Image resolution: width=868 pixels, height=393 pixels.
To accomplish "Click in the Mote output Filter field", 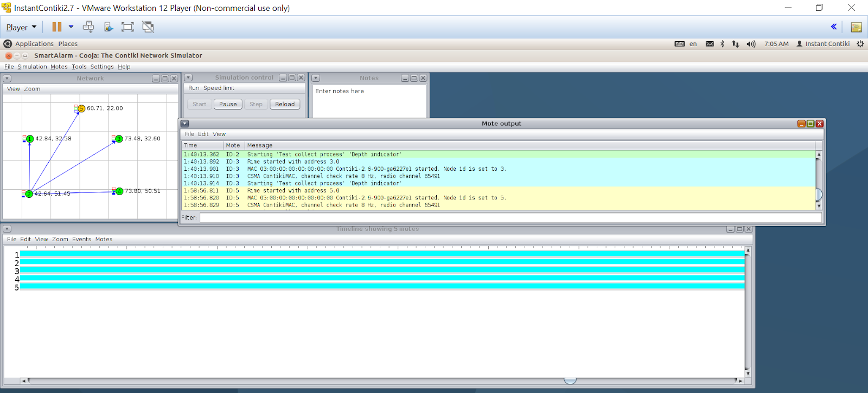I will pos(510,217).
